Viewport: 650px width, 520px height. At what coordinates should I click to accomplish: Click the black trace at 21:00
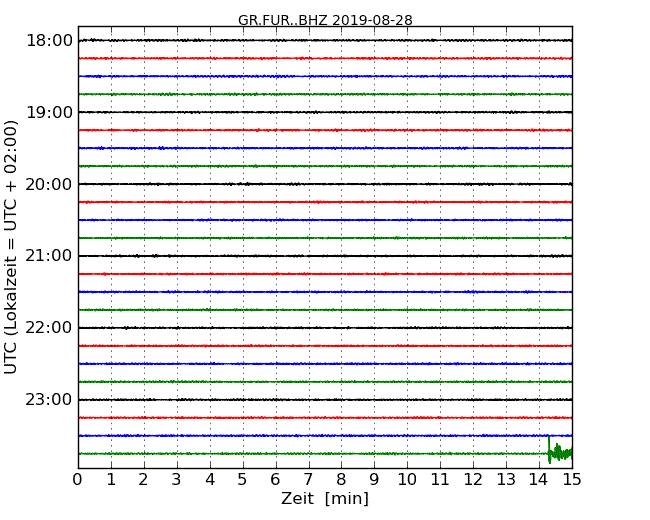coord(325,256)
